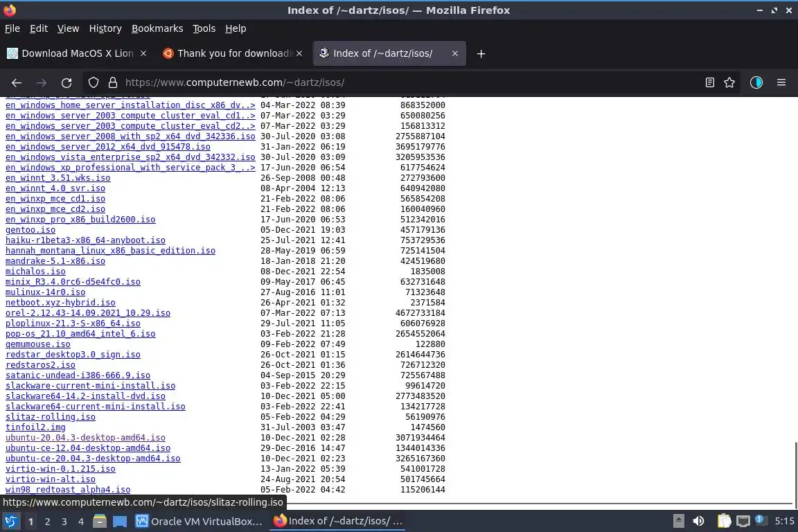Close the Download MacOS X Lion tab
The image size is (798, 532).
click(143, 53)
